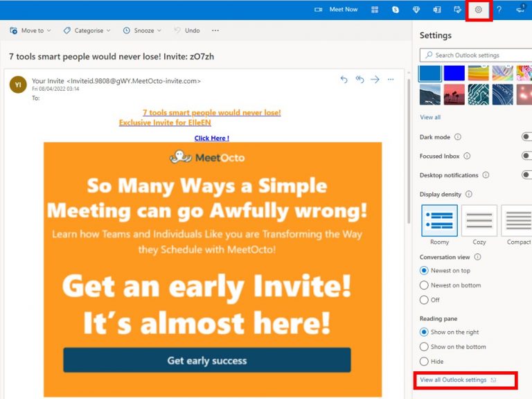Forward the email with forward arrow
Screen dimensions: 532x399
click(x=375, y=80)
